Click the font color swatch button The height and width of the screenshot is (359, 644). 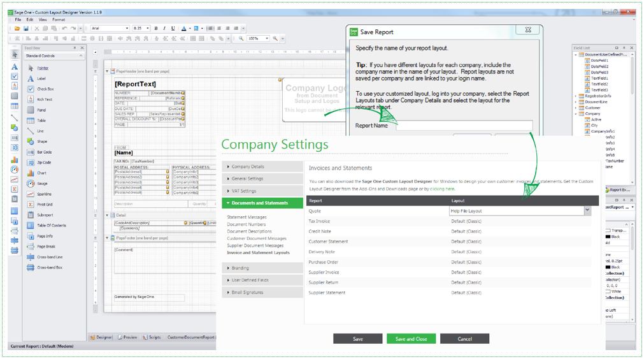(184, 28)
